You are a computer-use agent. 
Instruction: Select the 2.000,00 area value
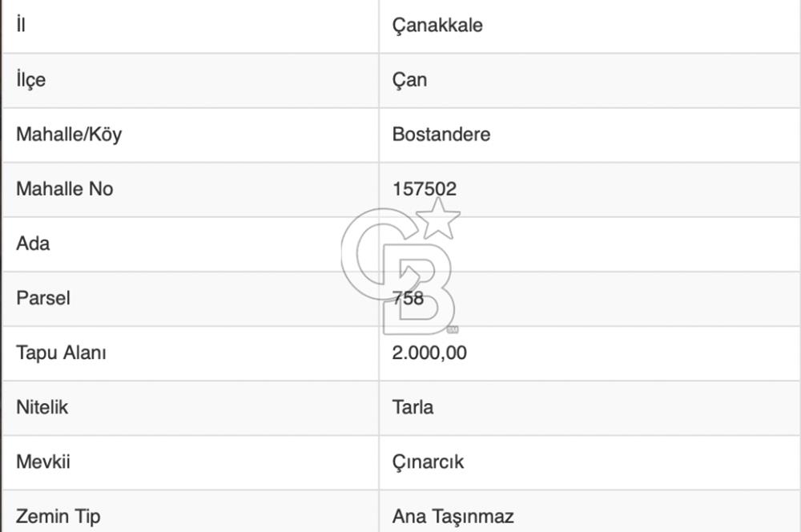point(429,353)
